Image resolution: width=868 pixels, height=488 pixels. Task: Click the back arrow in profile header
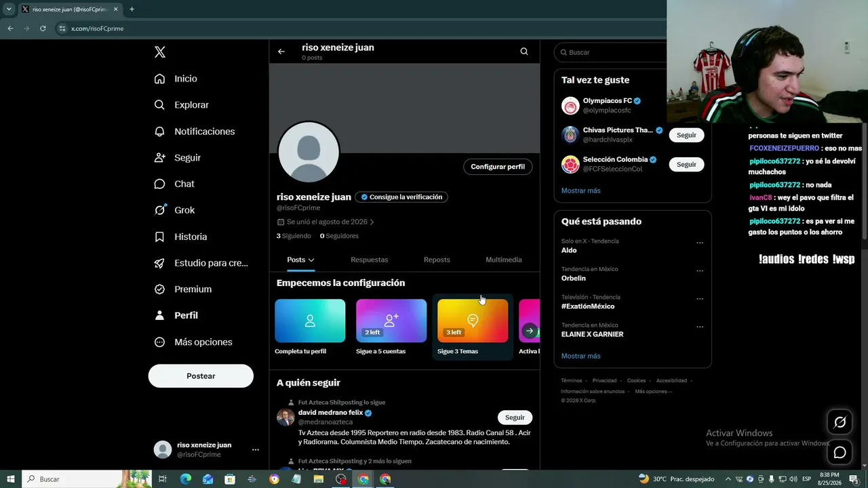281,52
